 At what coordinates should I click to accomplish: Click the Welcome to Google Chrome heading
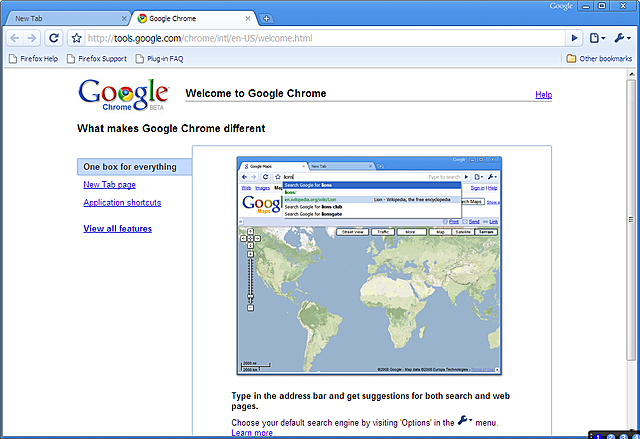[256, 93]
